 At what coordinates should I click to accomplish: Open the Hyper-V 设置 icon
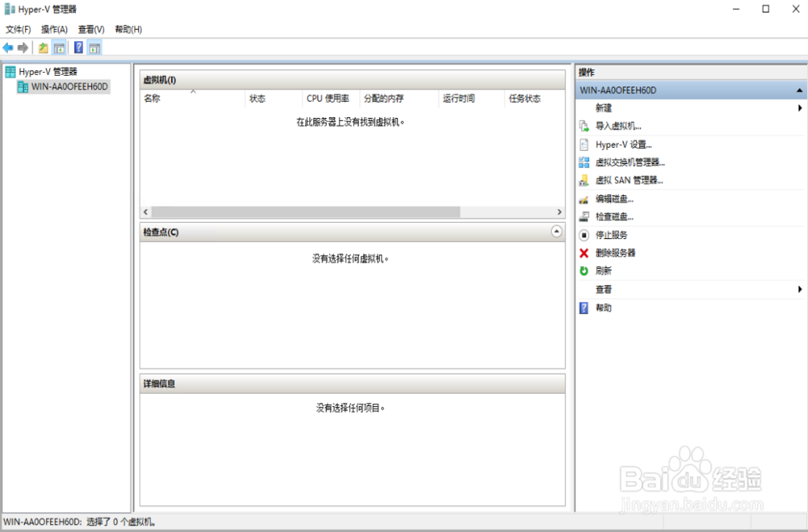click(584, 144)
